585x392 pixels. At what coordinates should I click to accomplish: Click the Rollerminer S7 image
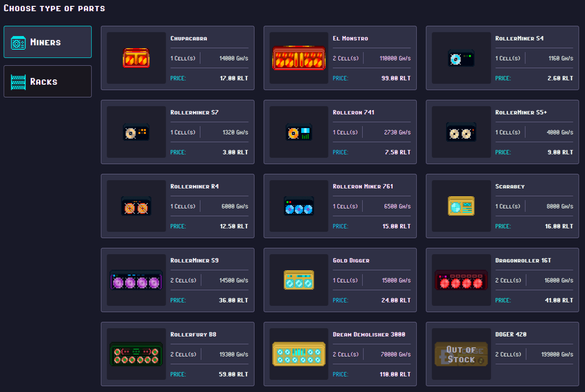tap(136, 132)
